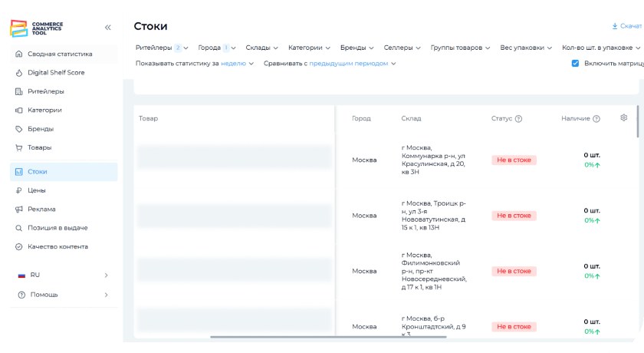Open Кол-во шт. в упаковке dropdown

pos(601,48)
